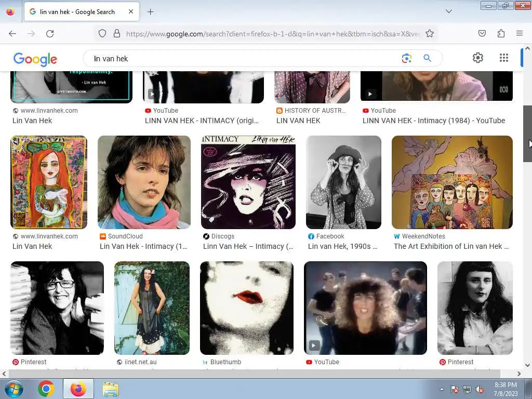Open LINN VAN HEK - Intimacy (1984) YouTube link
Image resolution: width=532 pixels, height=399 pixels.
(x=434, y=121)
